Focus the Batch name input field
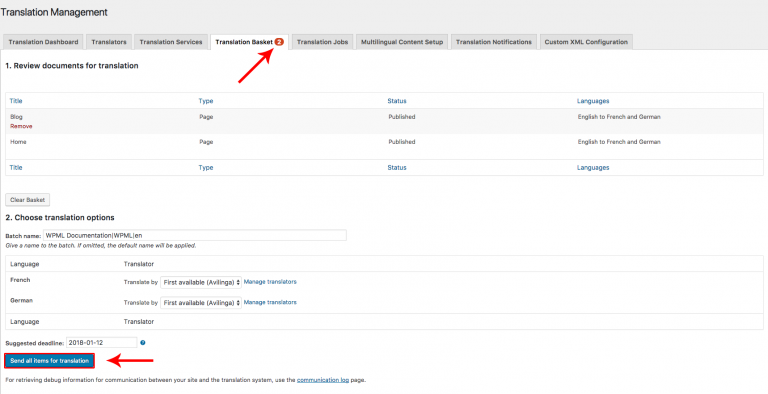 click(x=195, y=235)
